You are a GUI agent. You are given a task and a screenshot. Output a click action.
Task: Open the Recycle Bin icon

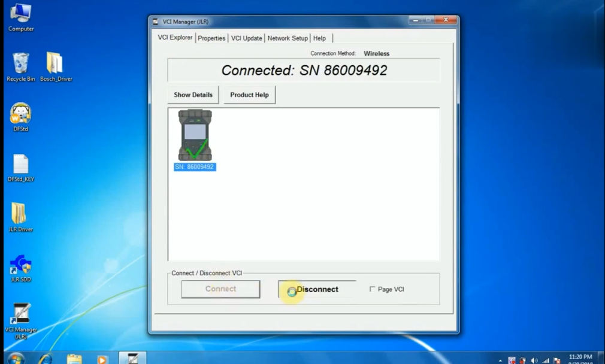click(20, 67)
